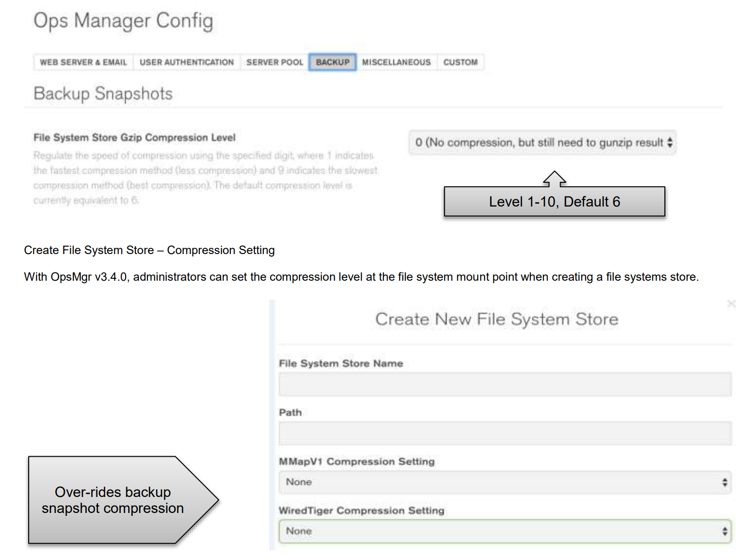Click the Level 1-10 Default 6 callout

pyautogui.click(x=554, y=201)
